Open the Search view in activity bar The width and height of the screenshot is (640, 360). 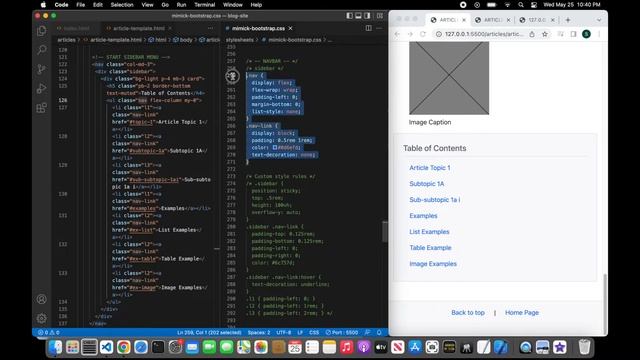coord(42,50)
